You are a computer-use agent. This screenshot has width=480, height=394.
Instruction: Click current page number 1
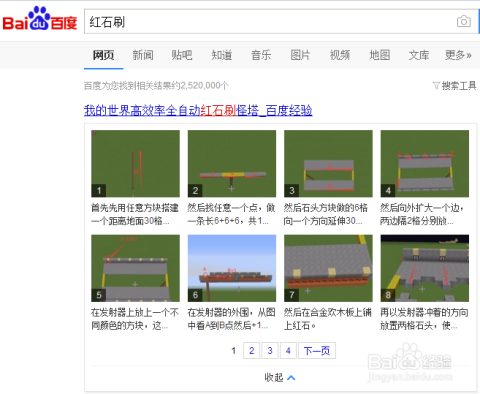click(x=234, y=351)
